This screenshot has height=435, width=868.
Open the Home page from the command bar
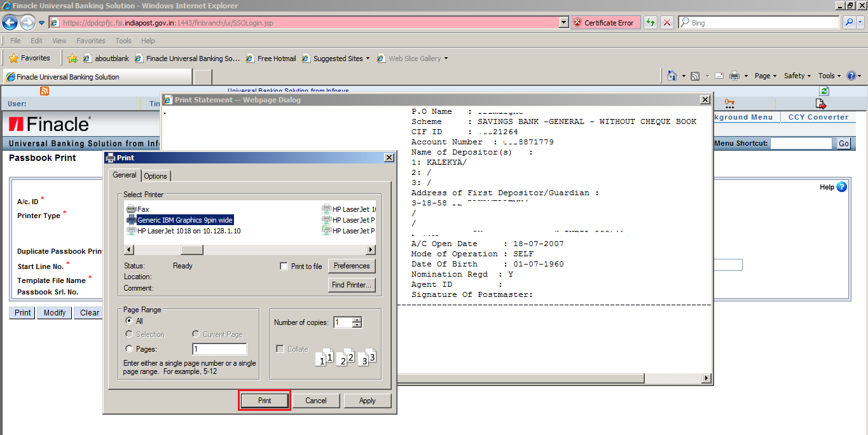672,75
